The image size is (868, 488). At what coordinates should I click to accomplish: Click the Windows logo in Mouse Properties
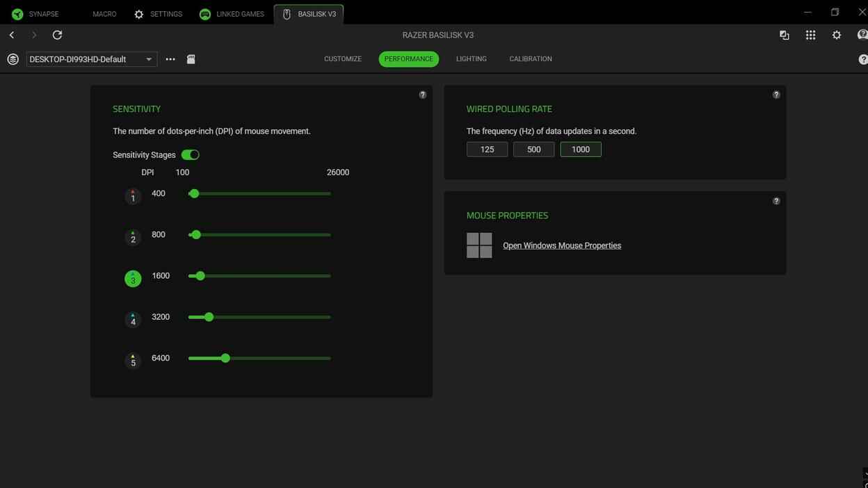(x=479, y=245)
